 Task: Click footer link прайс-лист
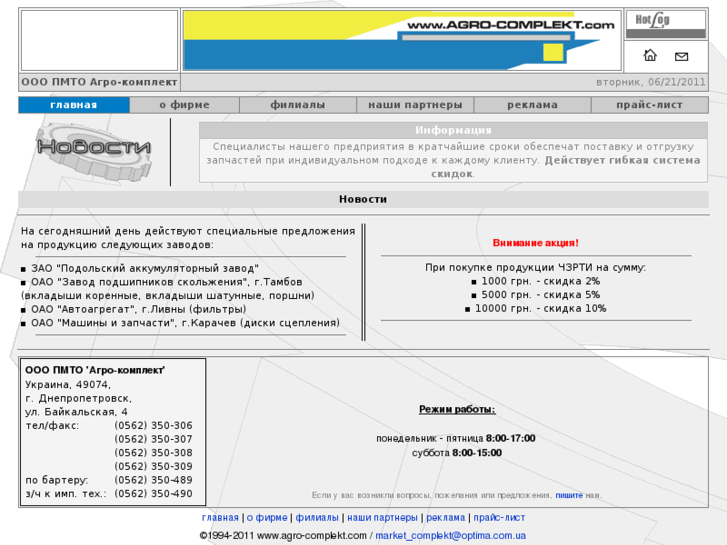[499, 518]
